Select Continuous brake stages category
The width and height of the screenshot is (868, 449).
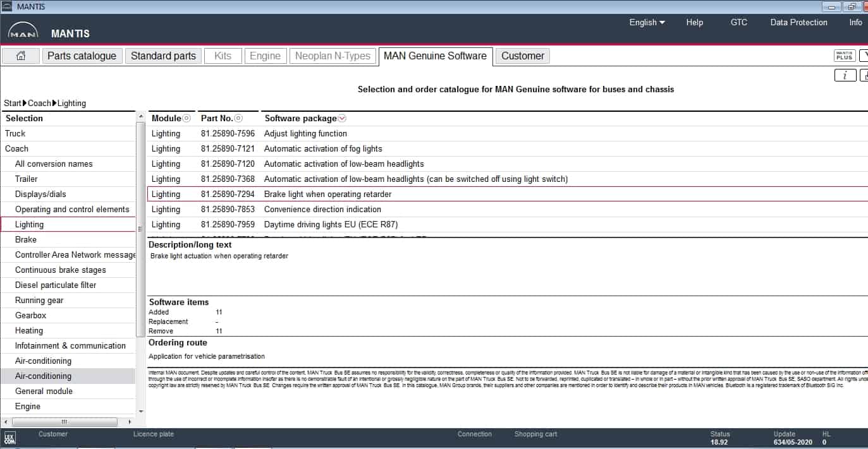pos(68,270)
